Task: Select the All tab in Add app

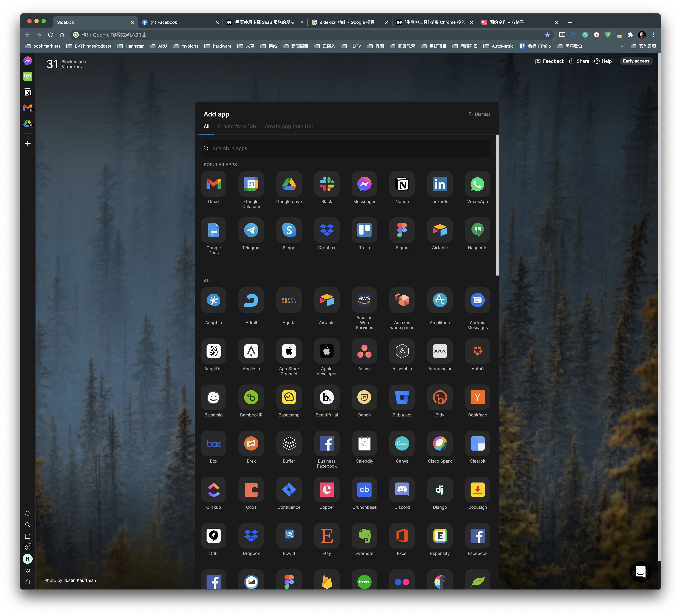Action: pos(206,126)
